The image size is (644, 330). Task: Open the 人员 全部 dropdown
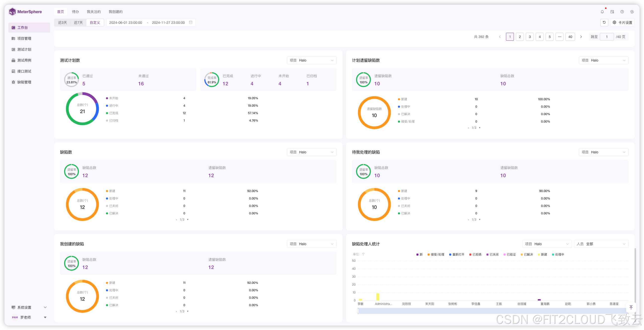click(x=601, y=244)
